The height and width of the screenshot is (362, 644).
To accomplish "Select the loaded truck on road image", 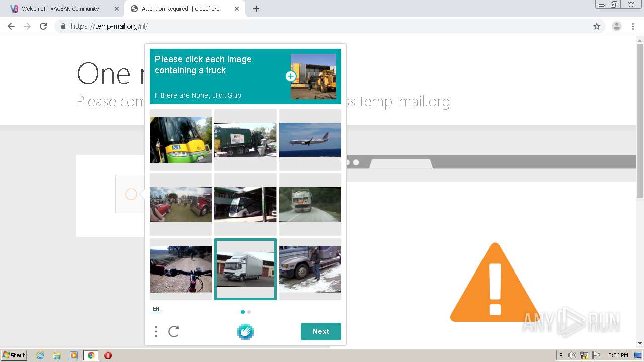I will click(x=310, y=205).
